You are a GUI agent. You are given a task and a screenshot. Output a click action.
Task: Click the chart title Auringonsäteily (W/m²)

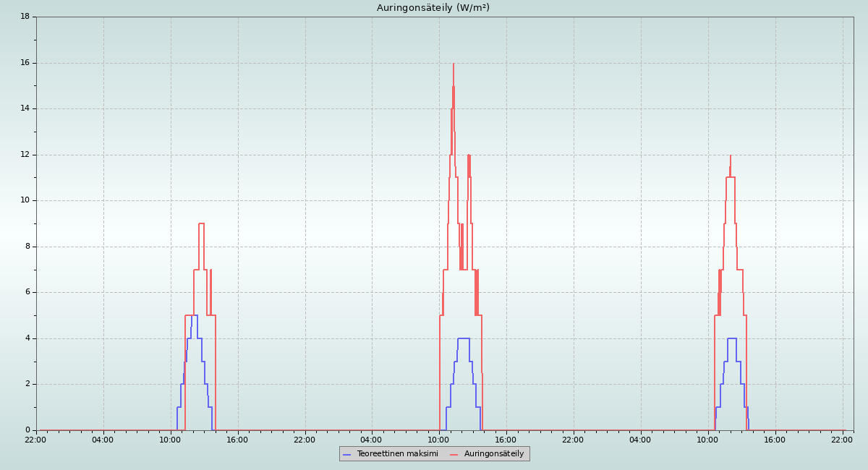[x=433, y=8]
